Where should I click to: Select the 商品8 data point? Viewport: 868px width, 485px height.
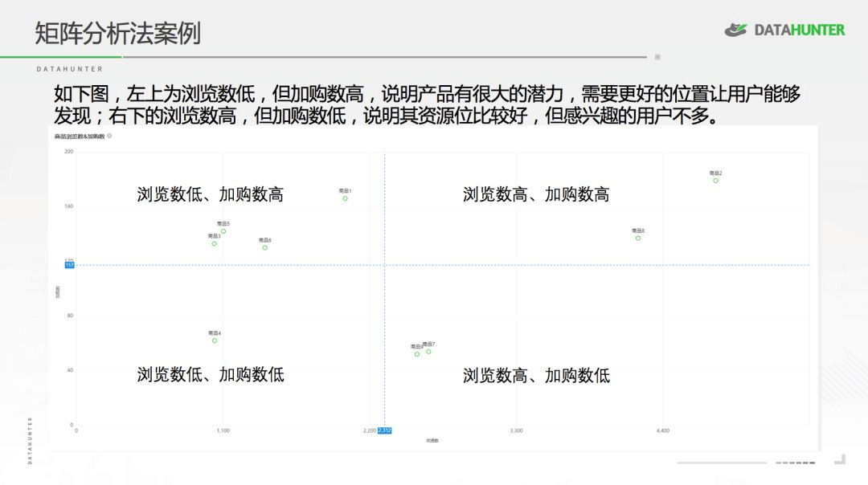[x=637, y=238]
